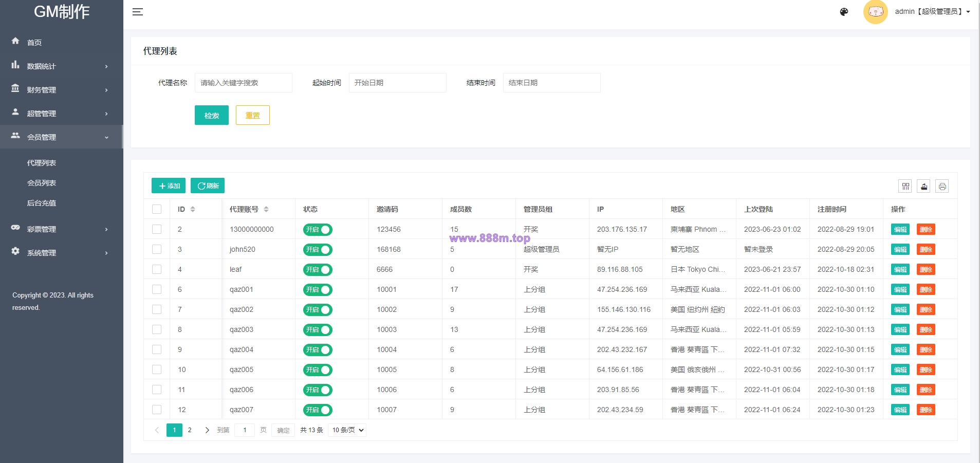Image resolution: width=980 pixels, height=463 pixels.
Task: Toggle the select-all checkbox in header
Action: pos(157,209)
